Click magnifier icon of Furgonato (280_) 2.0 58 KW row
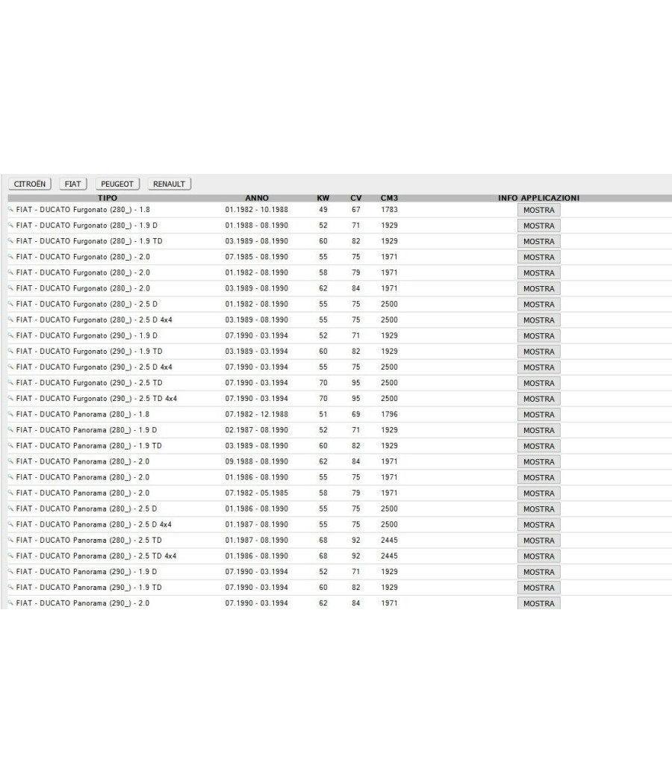Image resolution: width=672 pixels, height=784 pixels. [x=10, y=273]
